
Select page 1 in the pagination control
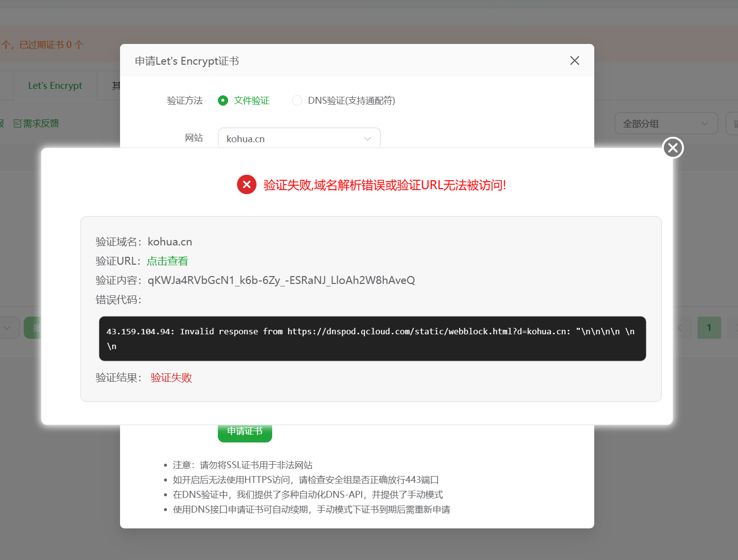[x=709, y=327]
